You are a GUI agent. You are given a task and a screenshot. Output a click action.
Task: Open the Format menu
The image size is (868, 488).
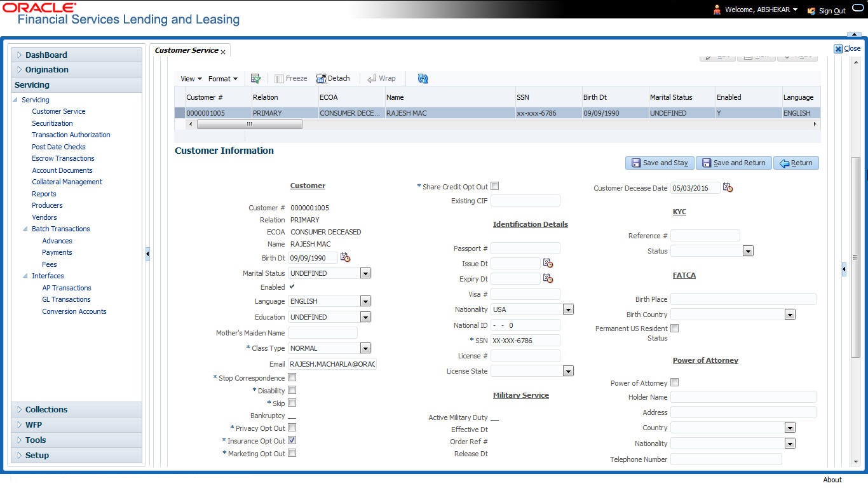coord(223,79)
